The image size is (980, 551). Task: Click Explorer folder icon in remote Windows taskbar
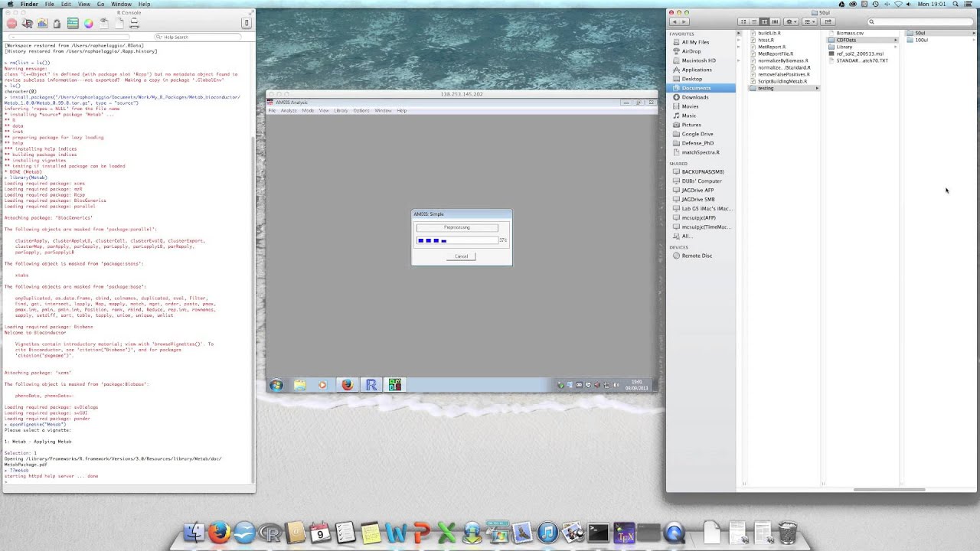click(x=300, y=385)
